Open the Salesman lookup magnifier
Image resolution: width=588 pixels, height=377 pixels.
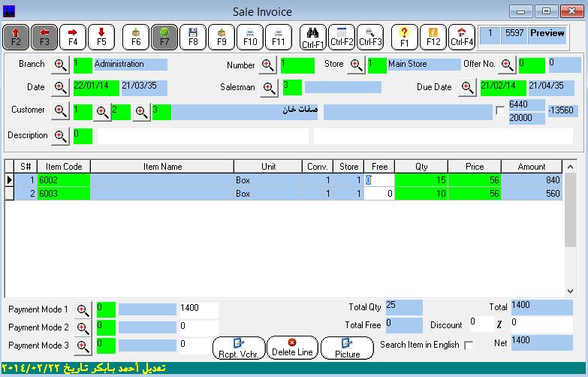pyautogui.click(x=269, y=87)
